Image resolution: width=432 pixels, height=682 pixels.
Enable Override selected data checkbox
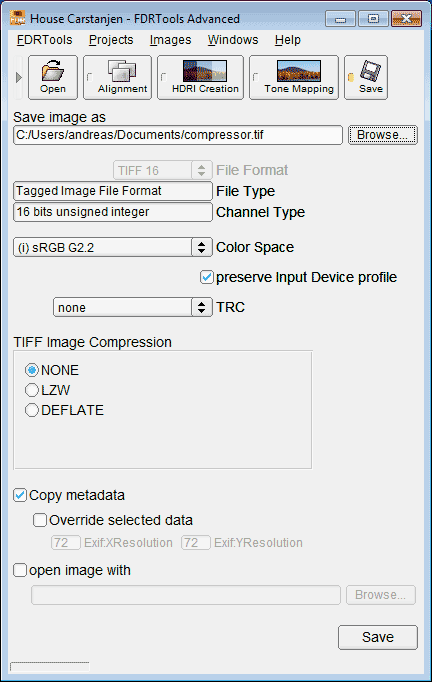[40, 520]
